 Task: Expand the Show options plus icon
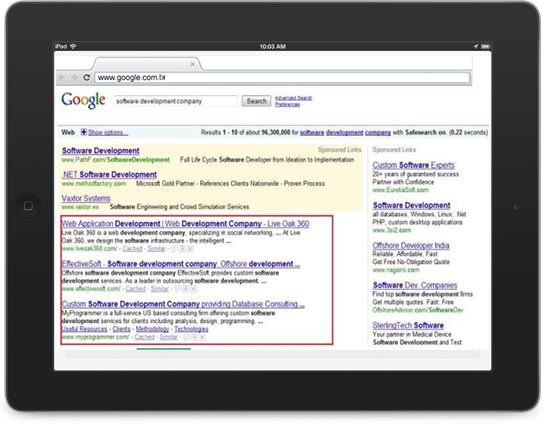point(84,132)
